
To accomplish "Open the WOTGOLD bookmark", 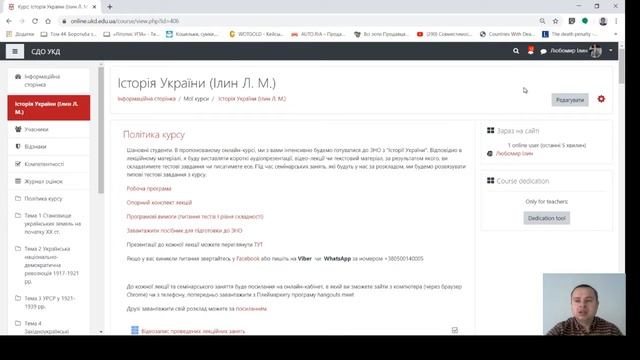I will click(x=256, y=34).
